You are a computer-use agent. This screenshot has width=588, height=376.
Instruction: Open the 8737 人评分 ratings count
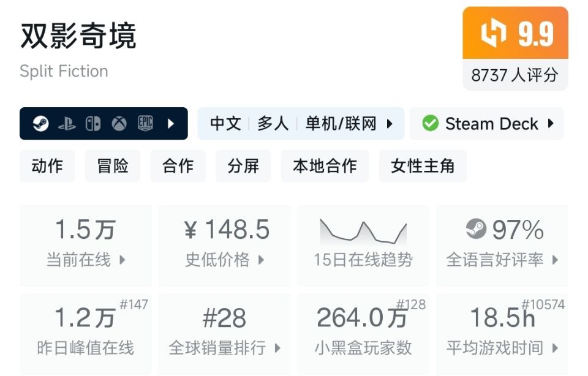tap(515, 75)
